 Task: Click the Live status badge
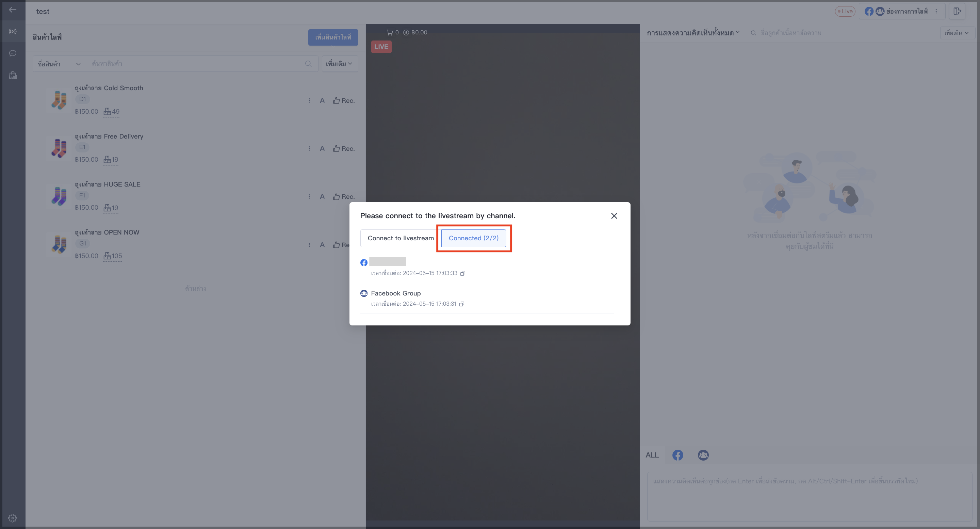[x=845, y=12]
